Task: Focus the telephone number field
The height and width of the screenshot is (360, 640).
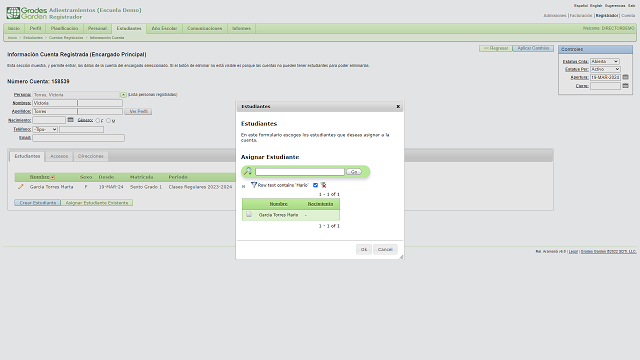Action: click(81, 129)
